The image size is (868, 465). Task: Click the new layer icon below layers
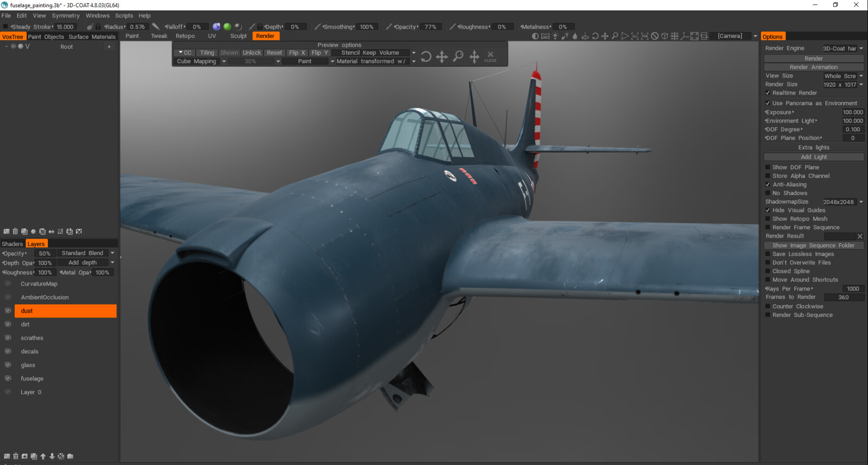(x=7, y=456)
